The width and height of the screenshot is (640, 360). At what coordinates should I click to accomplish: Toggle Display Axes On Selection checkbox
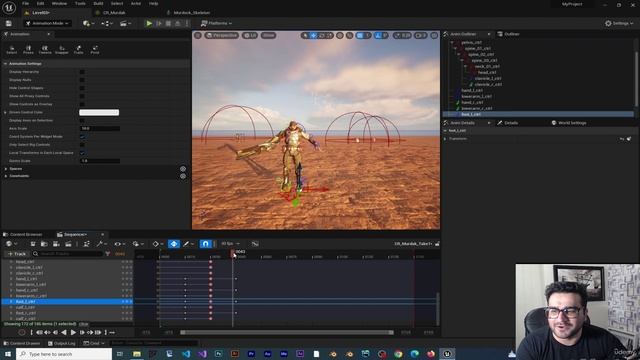(x=82, y=120)
